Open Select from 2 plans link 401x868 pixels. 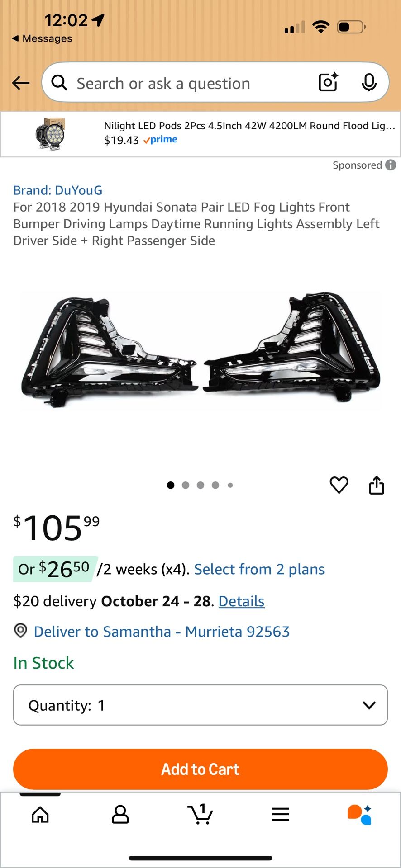click(x=259, y=569)
